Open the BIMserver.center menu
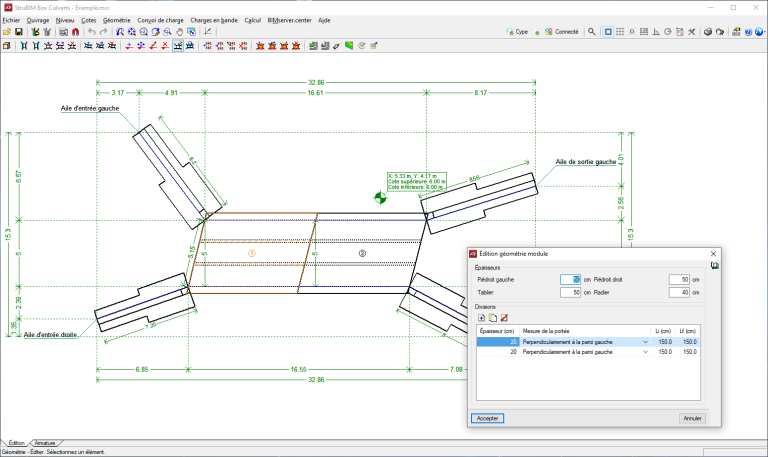The width and height of the screenshot is (768, 457). 289,20
